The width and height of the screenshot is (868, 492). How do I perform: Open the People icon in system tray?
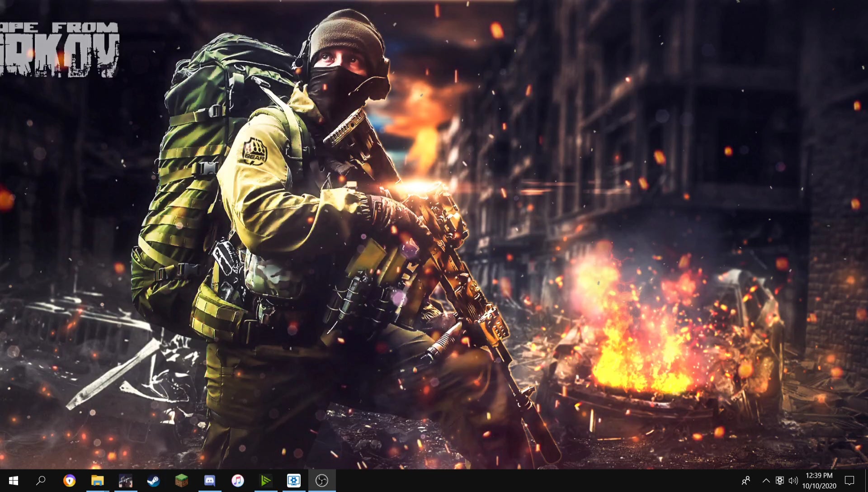click(746, 481)
